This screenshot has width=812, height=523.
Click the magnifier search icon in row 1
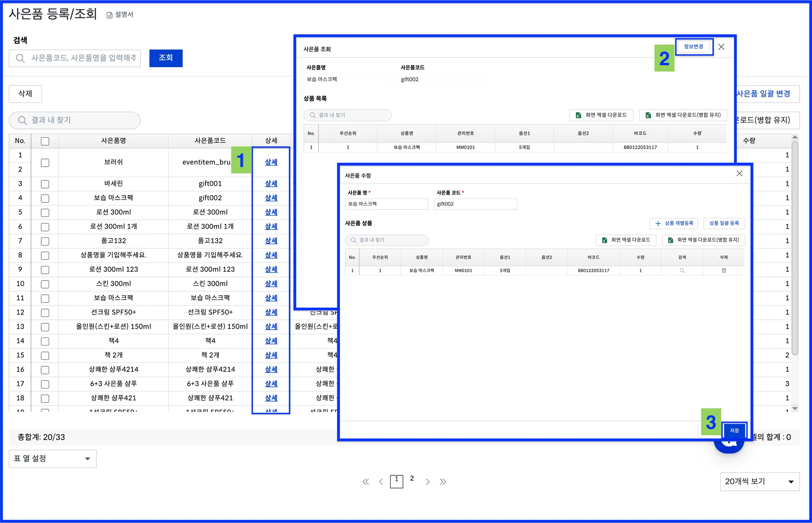[682, 271]
